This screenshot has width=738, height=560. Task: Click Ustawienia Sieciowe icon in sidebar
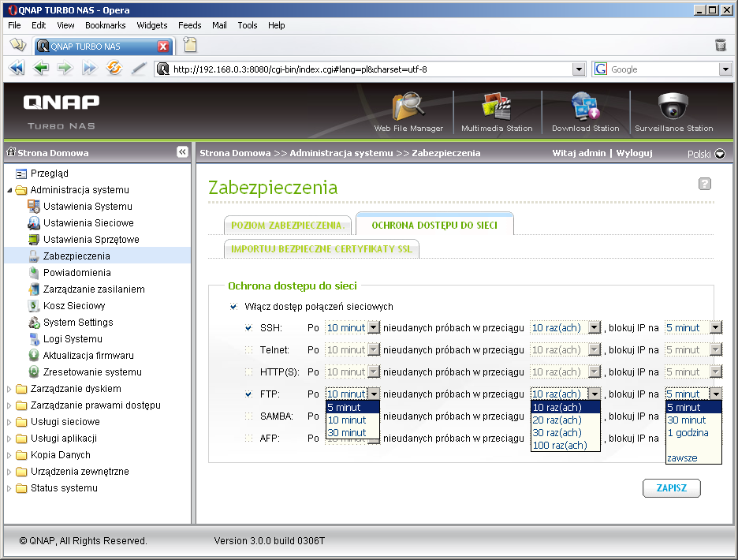[x=33, y=222]
